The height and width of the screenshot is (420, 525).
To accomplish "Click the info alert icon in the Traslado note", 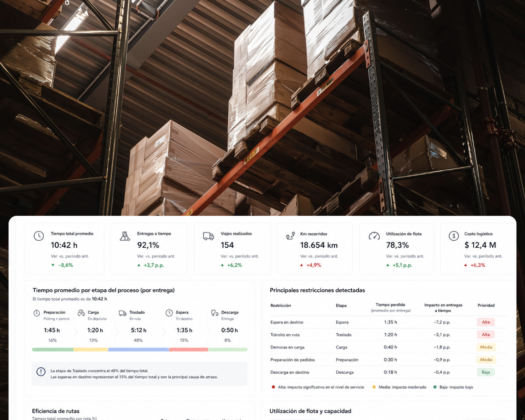I will pos(41,372).
